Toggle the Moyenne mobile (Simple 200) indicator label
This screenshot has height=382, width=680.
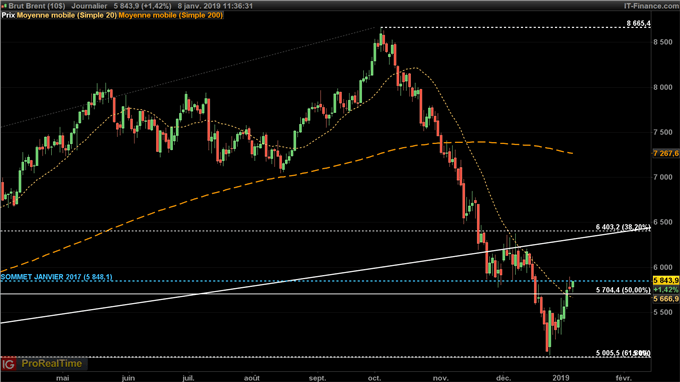click(x=171, y=15)
